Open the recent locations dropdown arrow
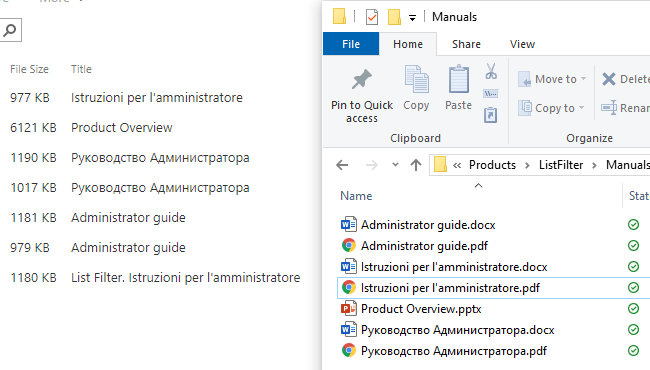650x370 pixels. [395, 165]
